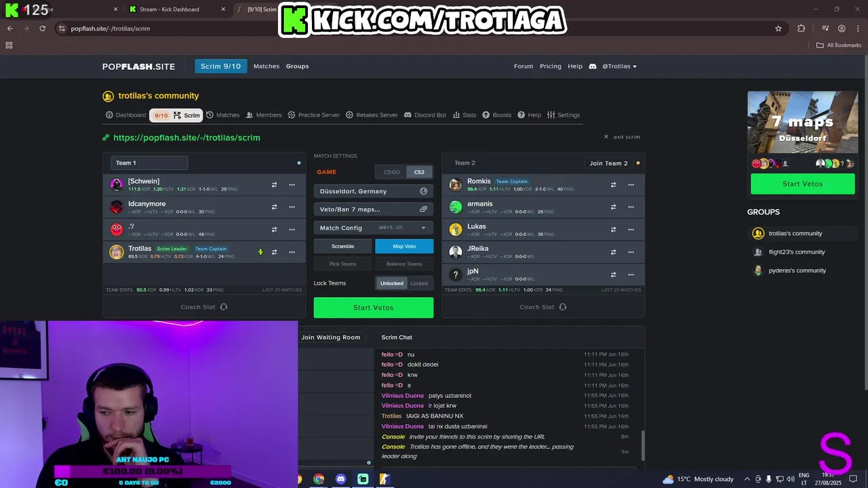The width and height of the screenshot is (868, 488).
Task: Open the Boosts tab
Action: click(x=497, y=115)
